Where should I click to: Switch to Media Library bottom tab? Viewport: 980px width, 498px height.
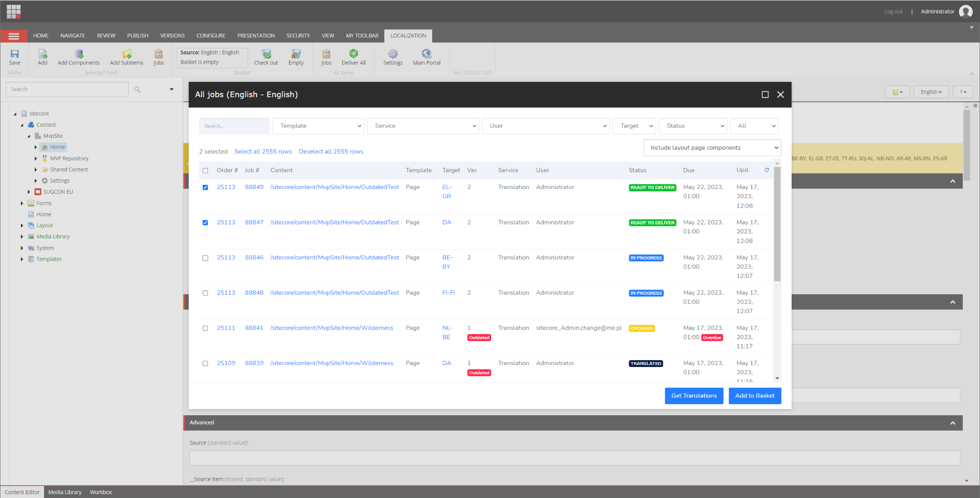(x=65, y=492)
